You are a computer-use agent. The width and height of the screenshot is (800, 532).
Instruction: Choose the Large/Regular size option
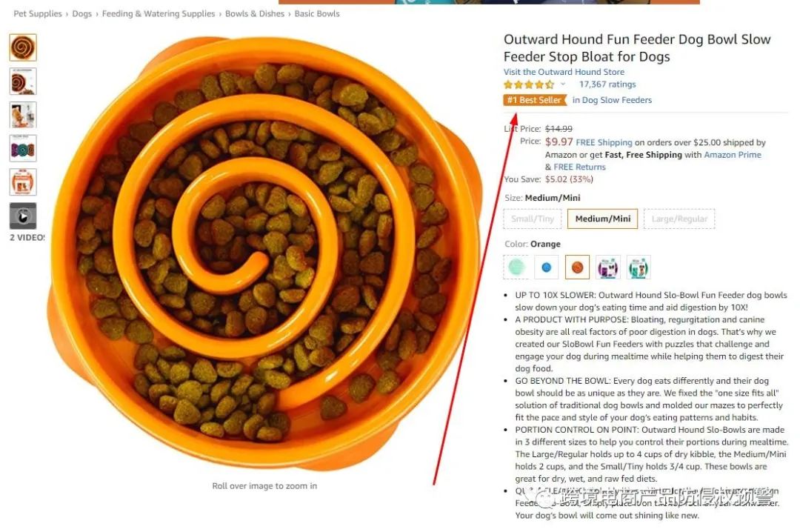tap(679, 219)
